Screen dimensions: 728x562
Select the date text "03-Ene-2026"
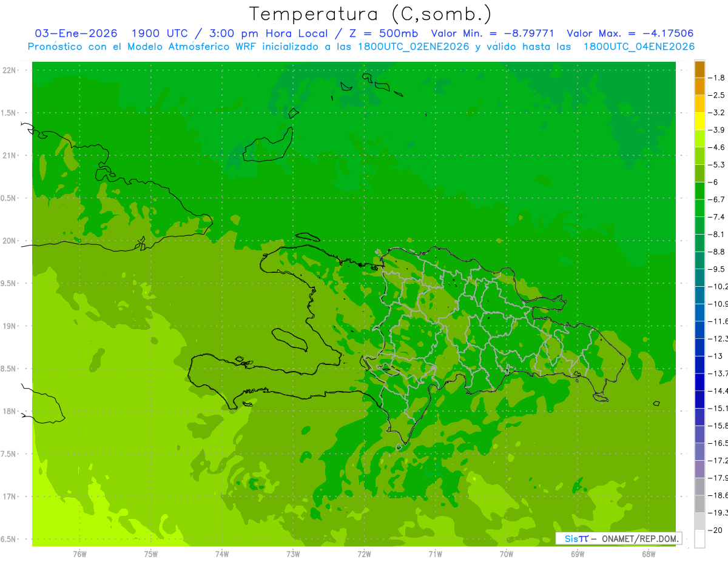pos(76,33)
